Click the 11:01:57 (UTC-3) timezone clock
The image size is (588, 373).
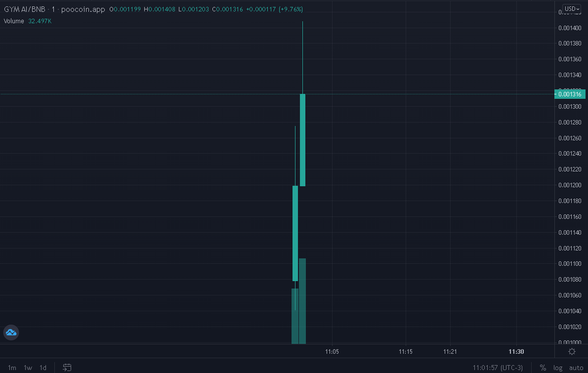[x=498, y=368]
